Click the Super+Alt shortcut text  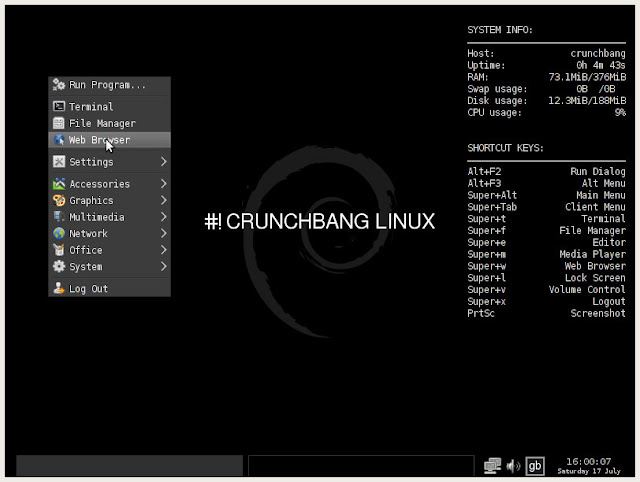(x=492, y=195)
